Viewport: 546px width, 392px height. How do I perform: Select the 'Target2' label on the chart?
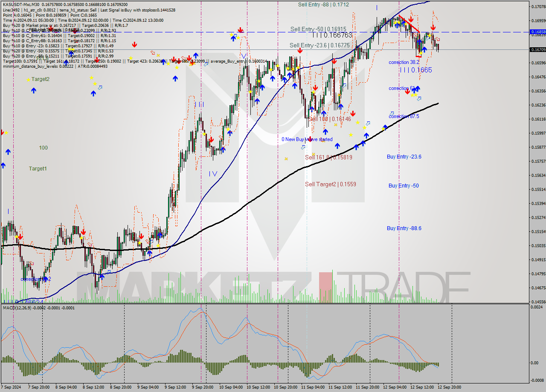coord(40,79)
